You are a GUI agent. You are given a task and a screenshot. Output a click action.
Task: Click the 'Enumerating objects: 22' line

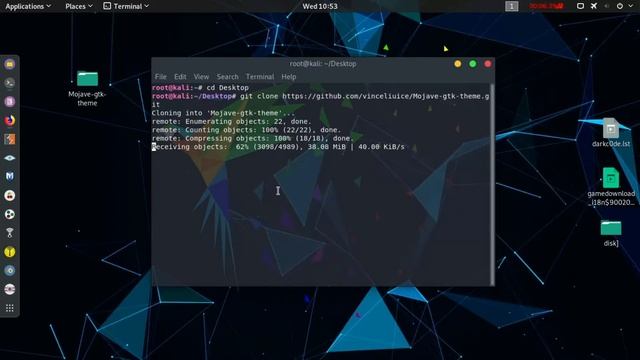231,122
